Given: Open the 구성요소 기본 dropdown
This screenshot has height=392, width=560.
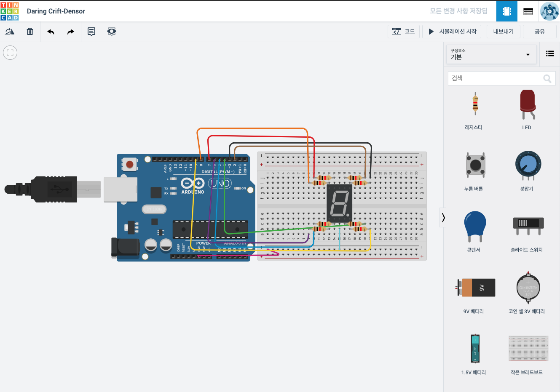Looking at the screenshot, I should coord(491,54).
